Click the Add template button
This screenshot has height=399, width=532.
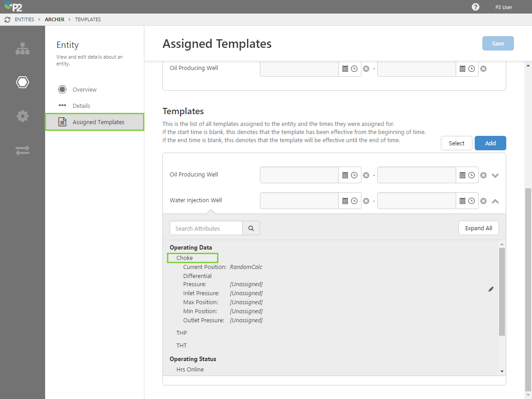point(490,143)
